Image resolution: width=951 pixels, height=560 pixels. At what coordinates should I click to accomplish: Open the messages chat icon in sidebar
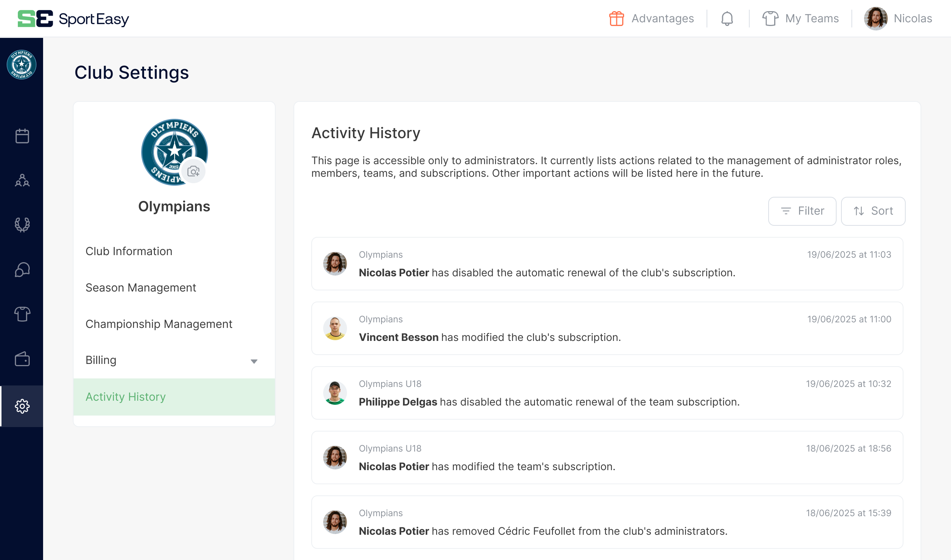pyautogui.click(x=22, y=270)
